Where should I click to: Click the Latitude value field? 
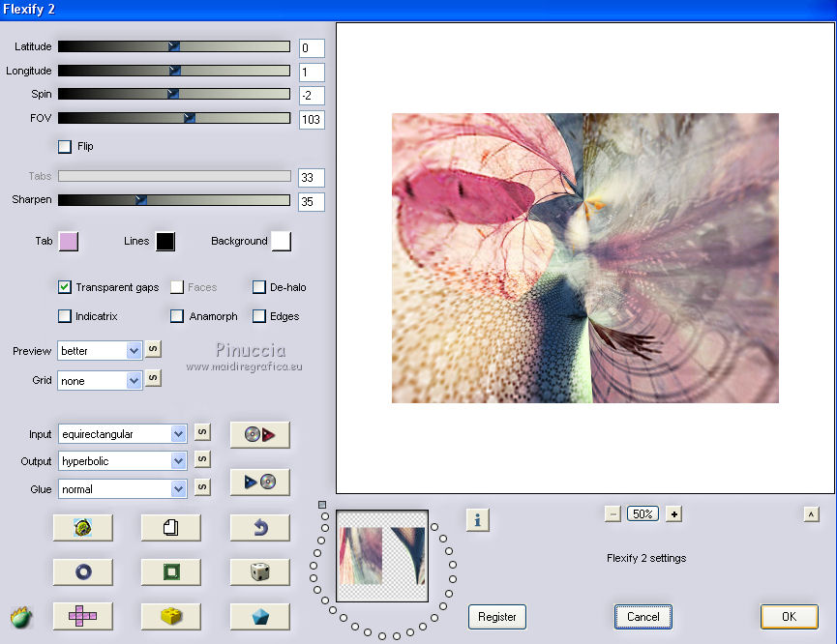[x=312, y=48]
